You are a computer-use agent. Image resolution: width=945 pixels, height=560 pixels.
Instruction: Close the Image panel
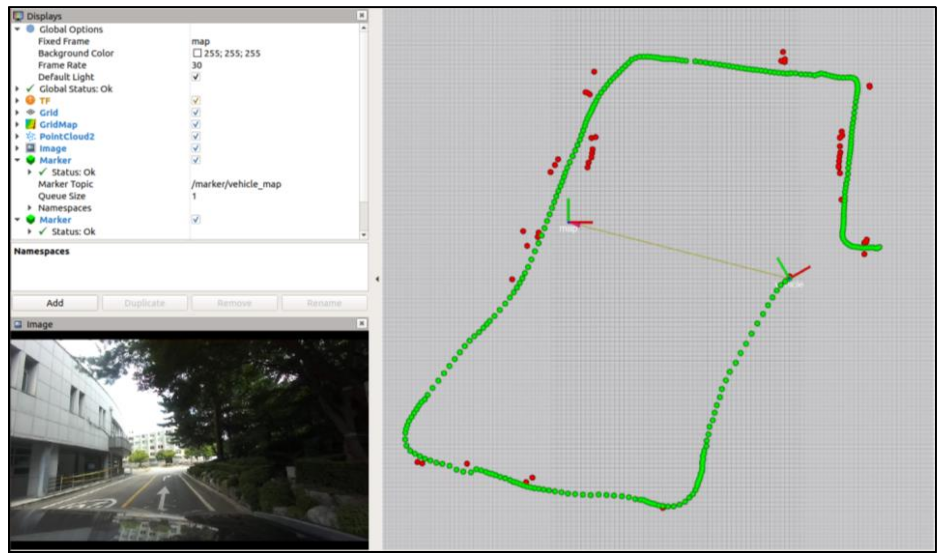pos(361,323)
